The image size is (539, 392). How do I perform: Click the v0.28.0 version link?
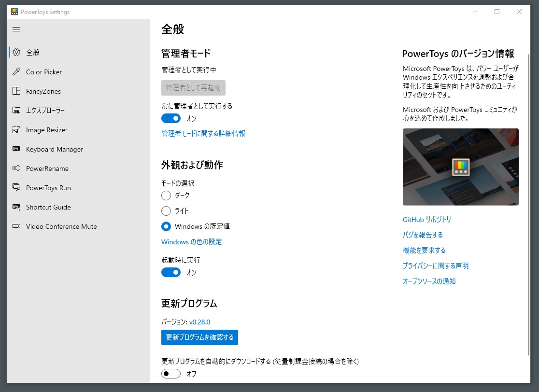pyautogui.click(x=199, y=322)
